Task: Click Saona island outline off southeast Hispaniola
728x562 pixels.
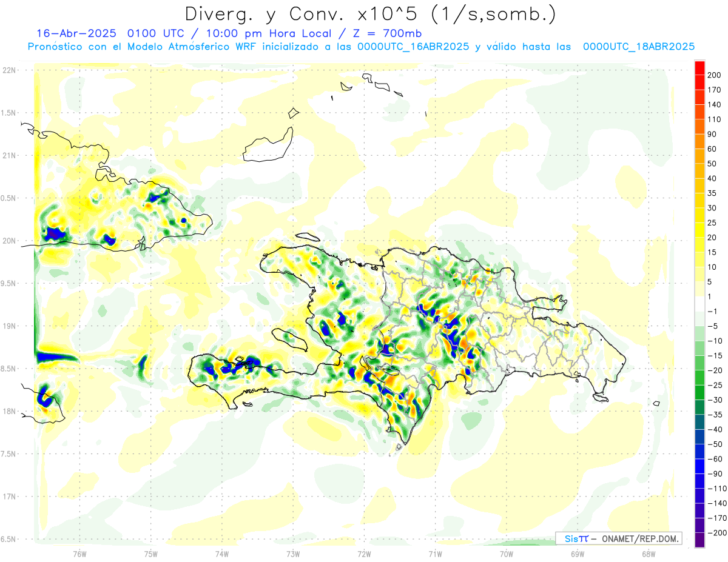Action: pyautogui.click(x=601, y=398)
